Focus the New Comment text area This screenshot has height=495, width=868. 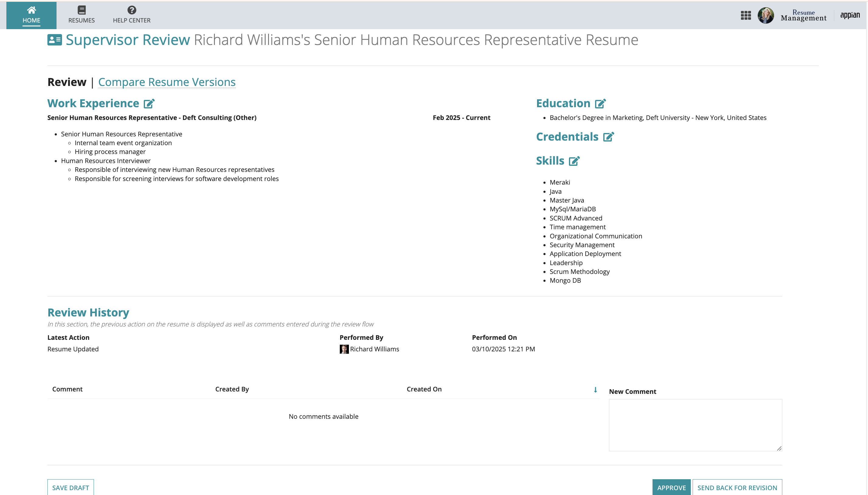pyautogui.click(x=695, y=425)
